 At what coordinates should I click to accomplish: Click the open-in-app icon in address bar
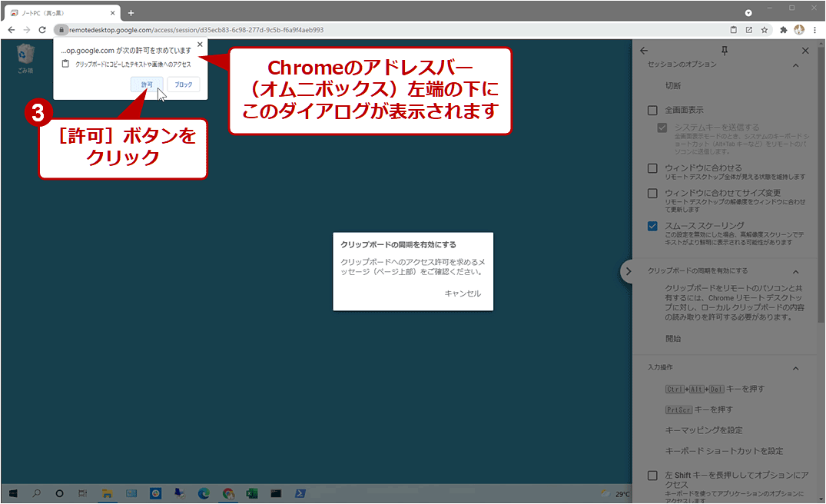coord(748,30)
